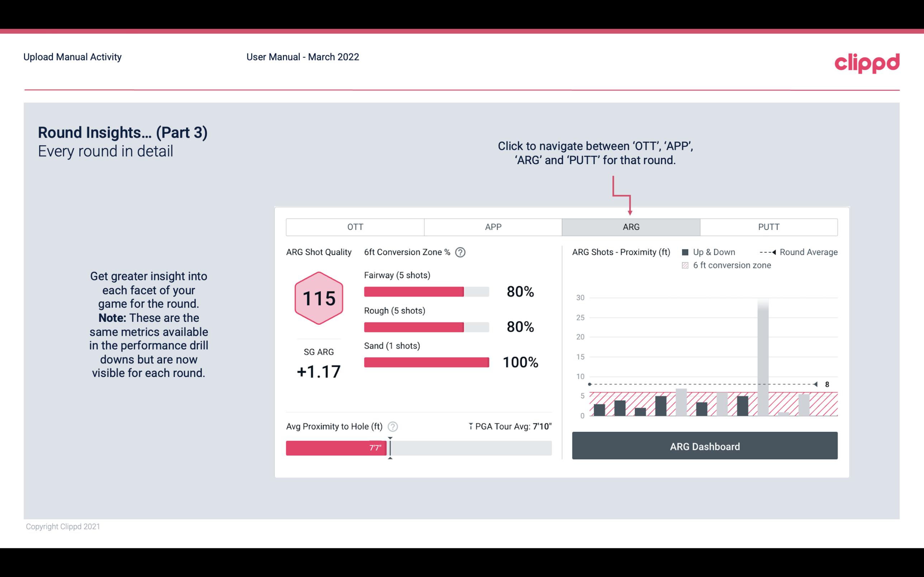Viewport: 924px width, 577px height.
Task: Click the Up & Down legend icon
Action: (685, 252)
